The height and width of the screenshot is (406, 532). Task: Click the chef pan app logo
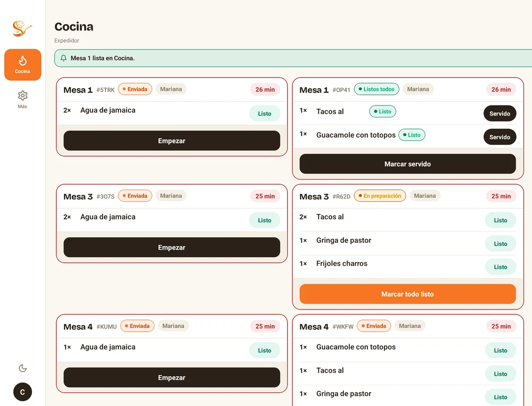coord(22,28)
